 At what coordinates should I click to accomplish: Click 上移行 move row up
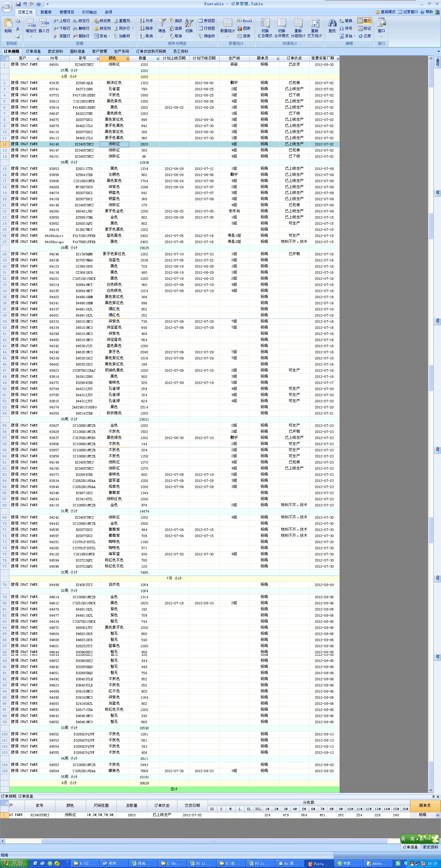click(62, 21)
